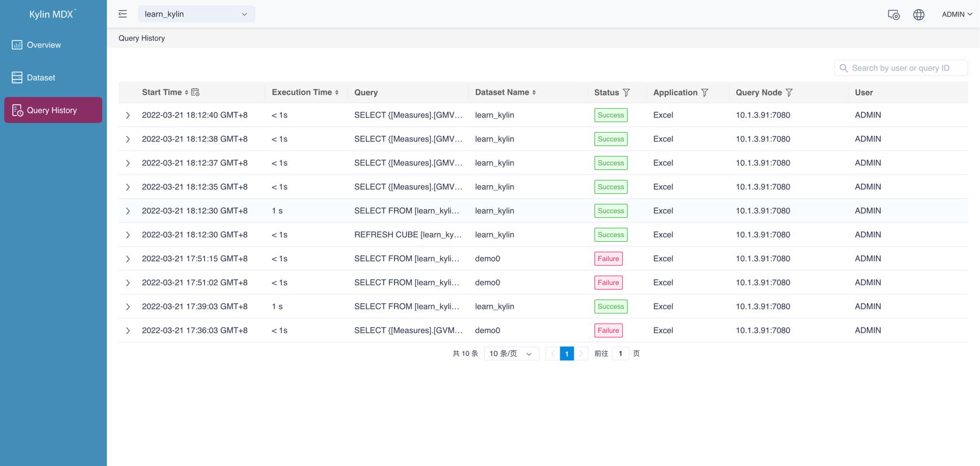Open the Application column filter

[705, 93]
